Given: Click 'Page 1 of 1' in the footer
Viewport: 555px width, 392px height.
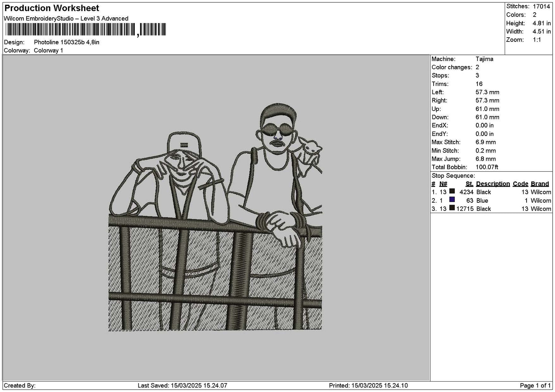Looking at the screenshot, I should (x=535, y=385).
